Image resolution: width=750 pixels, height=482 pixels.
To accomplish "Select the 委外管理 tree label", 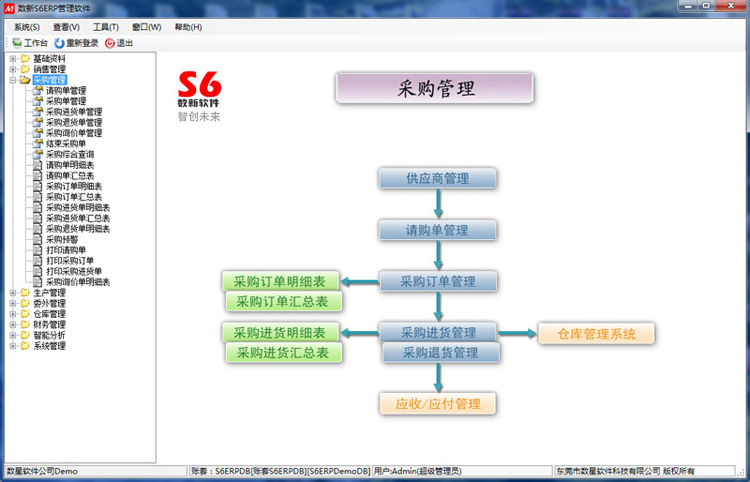I will (x=49, y=303).
